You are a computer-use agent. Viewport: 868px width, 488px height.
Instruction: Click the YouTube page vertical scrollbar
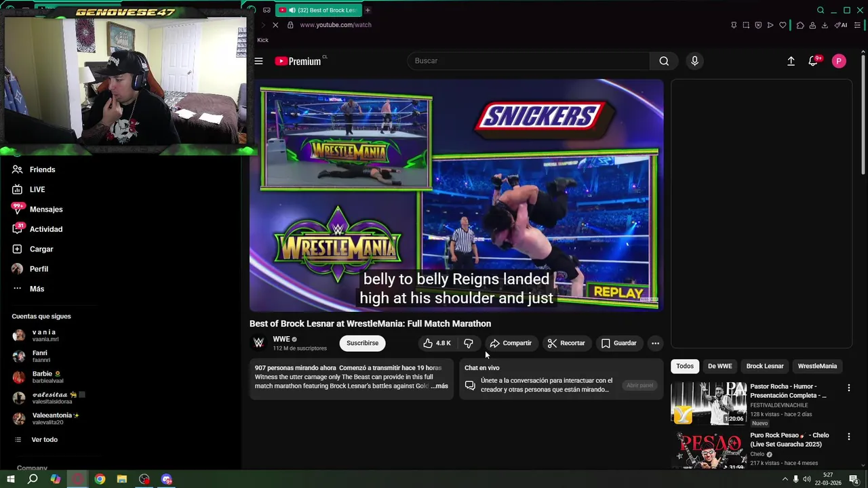[x=863, y=115]
